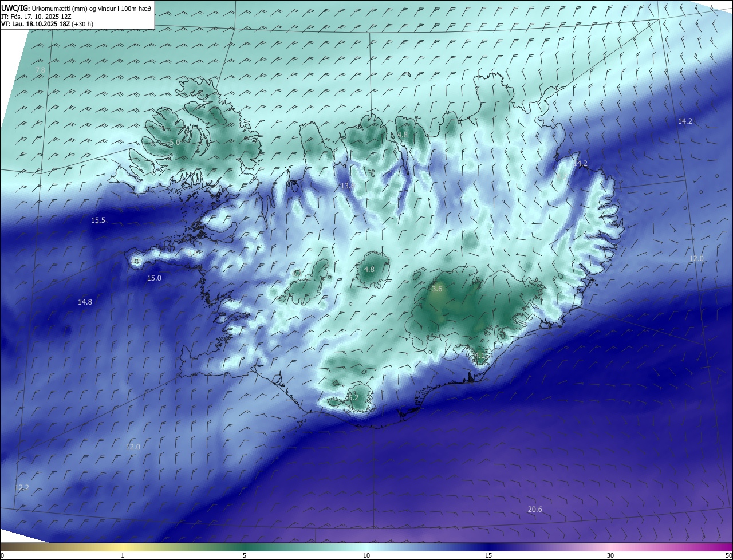This screenshot has height=560, width=733.
Task: Click the 12.2 value in the southwest corner
Action: pyautogui.click(x=22, y=487)
